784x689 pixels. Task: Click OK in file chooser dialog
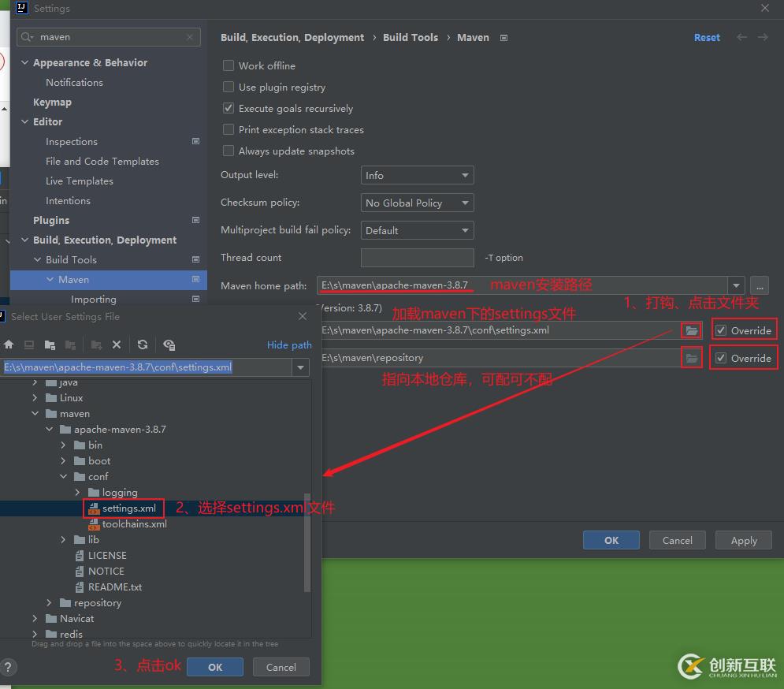(x=215, y=667)
